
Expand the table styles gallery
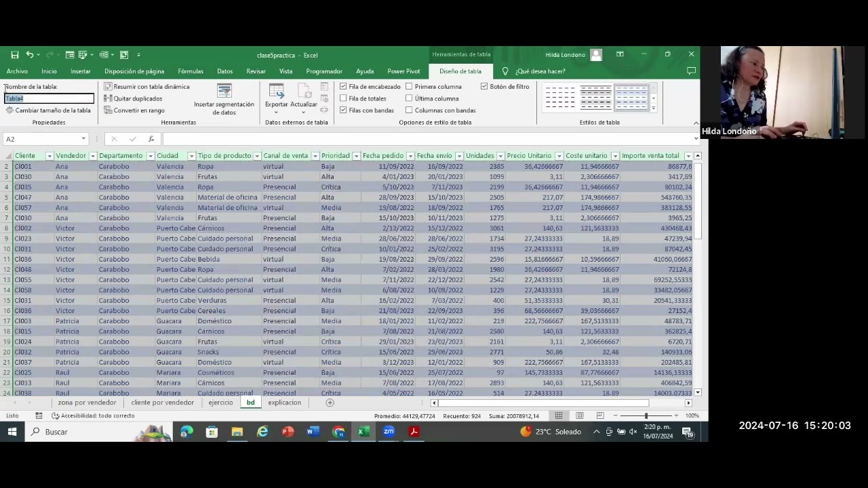tap(654, 108)
